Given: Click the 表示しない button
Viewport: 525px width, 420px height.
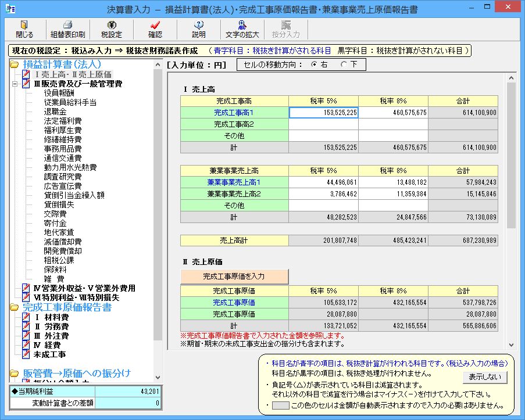Looking at the screenshot, I should pos(485,377).
